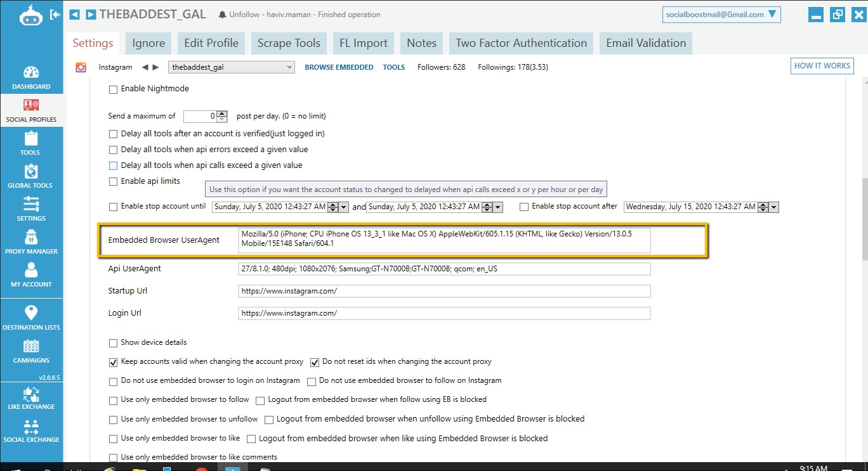Open My Account in the sidebar

pos(31,276)
